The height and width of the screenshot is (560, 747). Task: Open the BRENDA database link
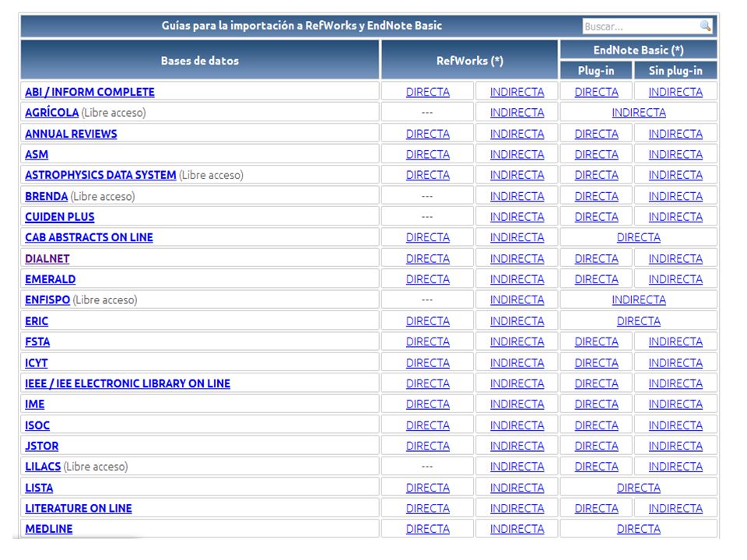coord(46,196)
